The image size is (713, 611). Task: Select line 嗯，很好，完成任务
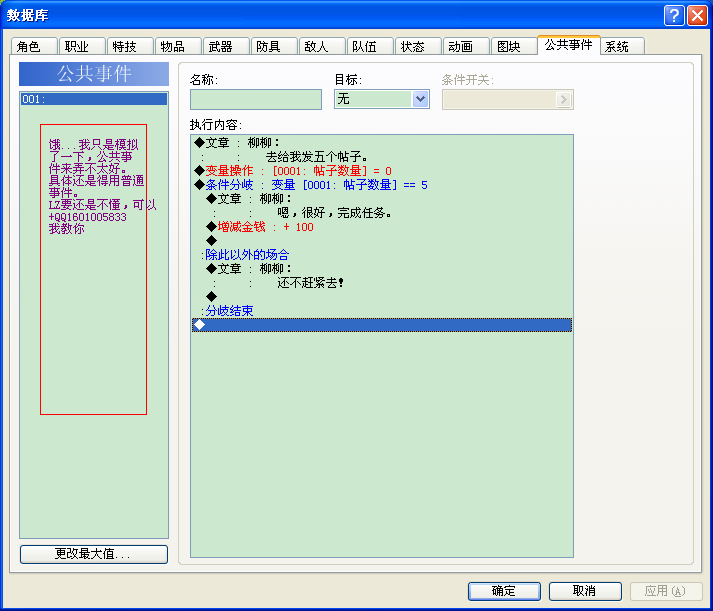tap(382, 213)
